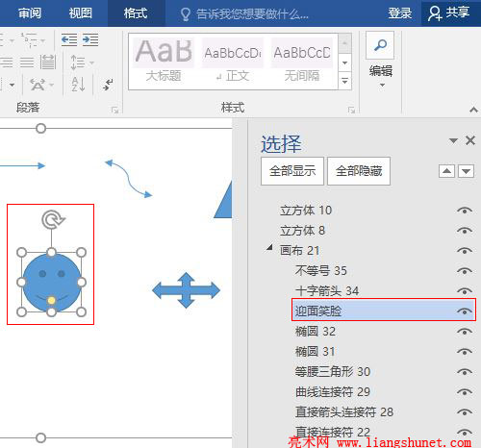Show previous row of styles gallery
The image size is (481, 448).
[345, 43]
